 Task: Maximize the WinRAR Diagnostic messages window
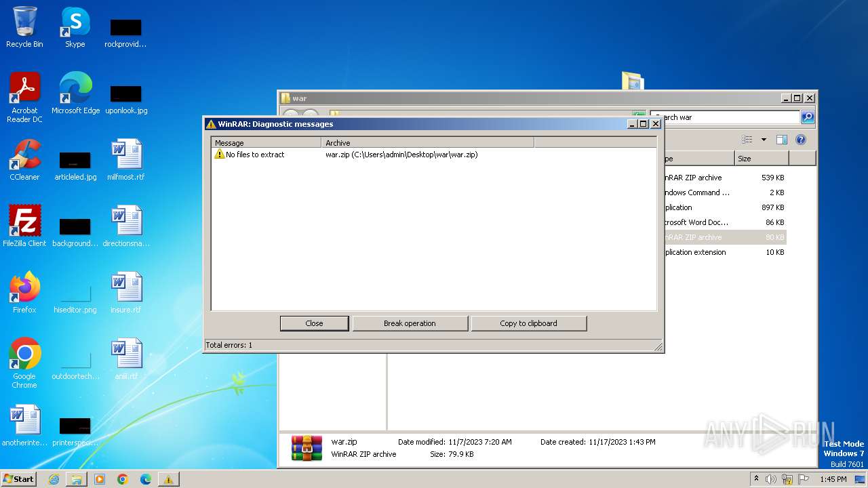click(644, 124)
